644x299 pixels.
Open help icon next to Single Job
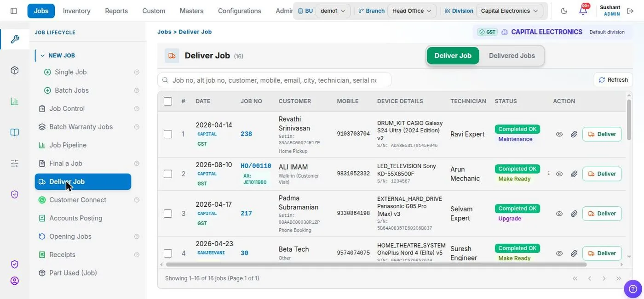click(137, 72)
